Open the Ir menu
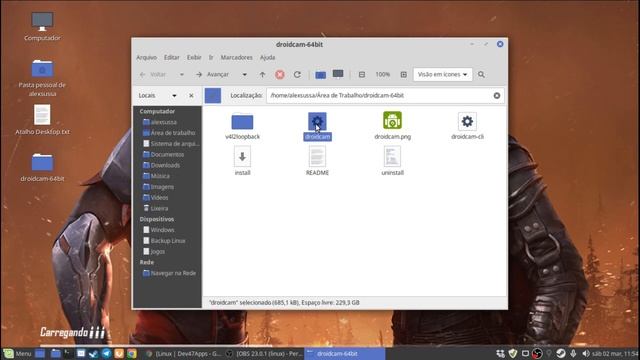 (x=211, y=58)
